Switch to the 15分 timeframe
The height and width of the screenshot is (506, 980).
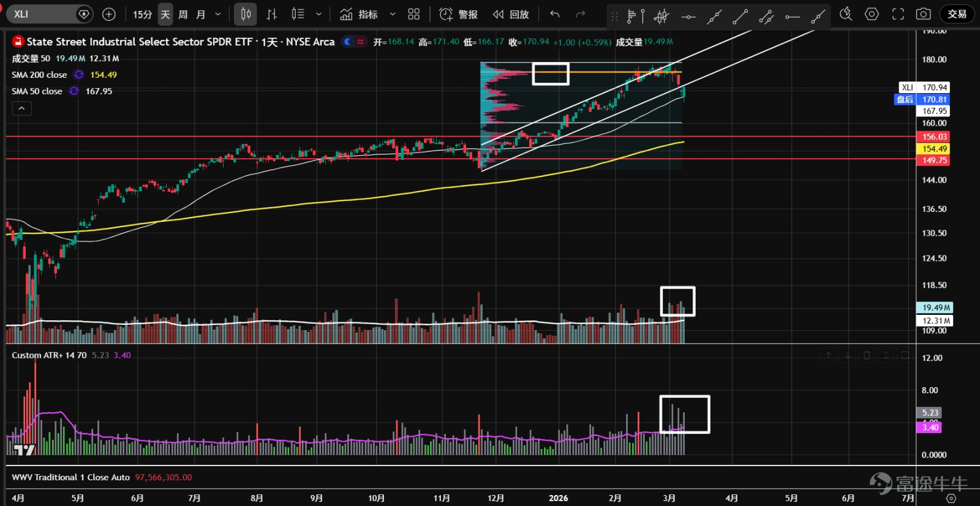point(142,14)
